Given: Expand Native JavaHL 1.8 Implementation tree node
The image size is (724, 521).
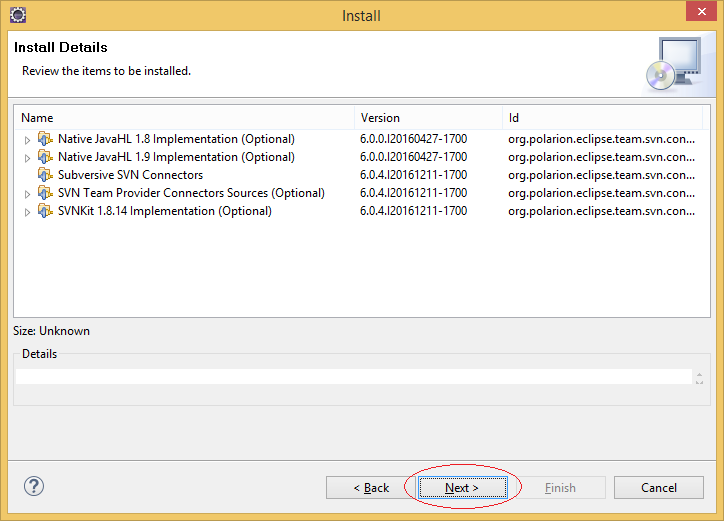Looking at the screenshot, I should [27, 140].
